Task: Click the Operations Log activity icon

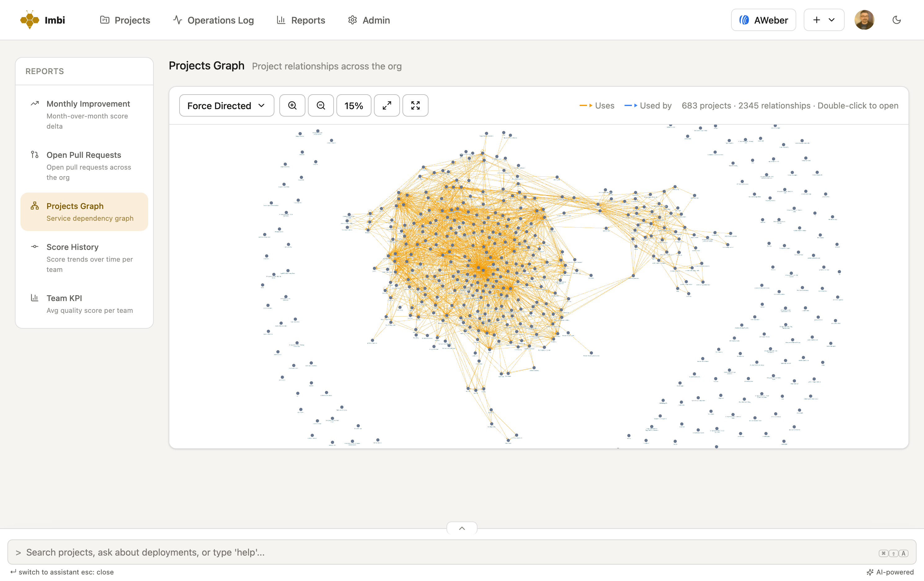Action: (177, 20)
